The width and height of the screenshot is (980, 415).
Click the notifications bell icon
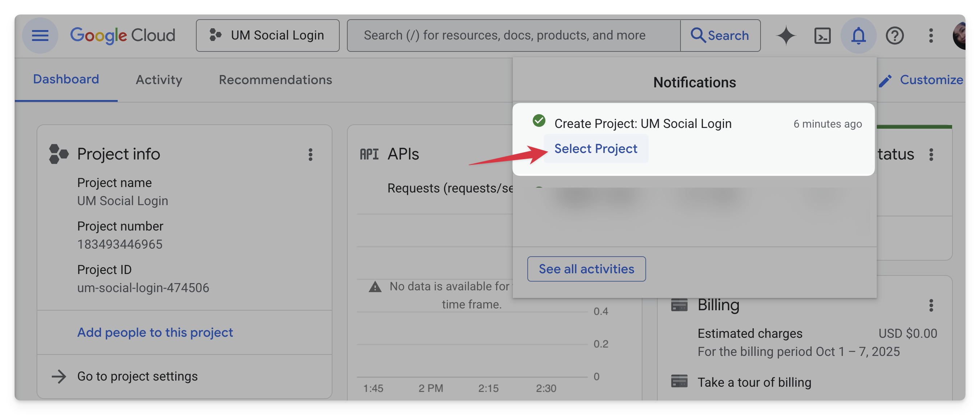(858, 36)
